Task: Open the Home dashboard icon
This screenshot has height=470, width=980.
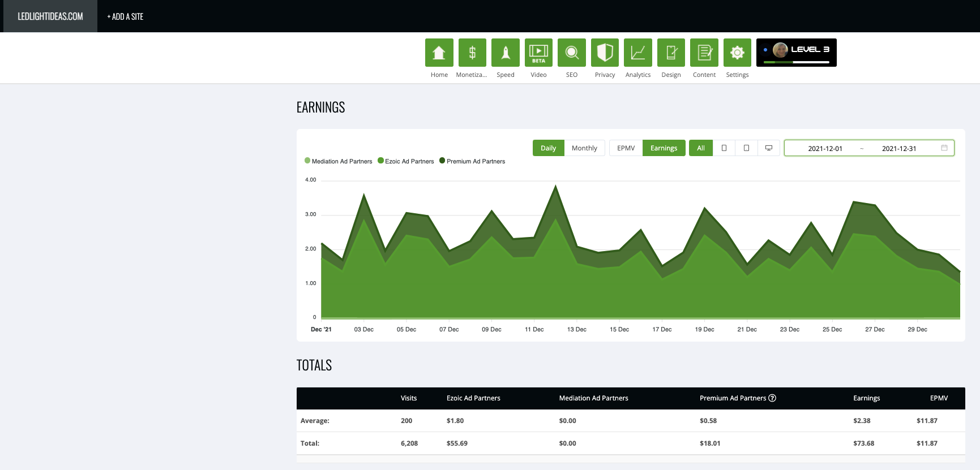Action: point(439,53)
